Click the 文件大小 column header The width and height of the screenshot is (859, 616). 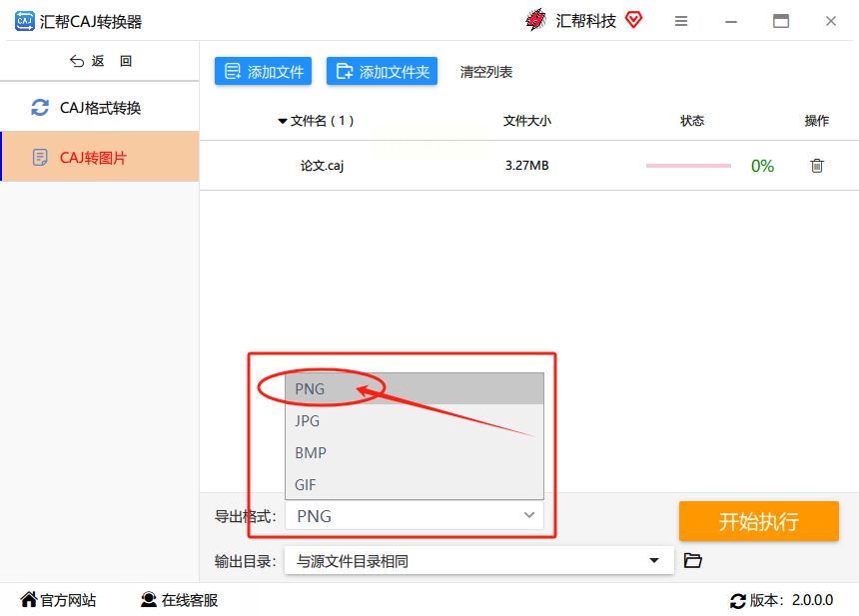coord(527,121)
